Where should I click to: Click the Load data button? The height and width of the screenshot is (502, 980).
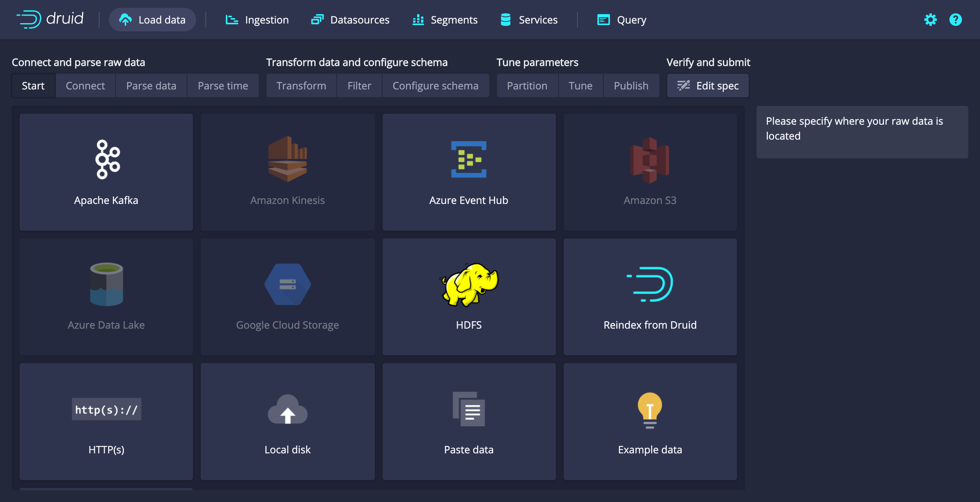(x=152, y=20)
